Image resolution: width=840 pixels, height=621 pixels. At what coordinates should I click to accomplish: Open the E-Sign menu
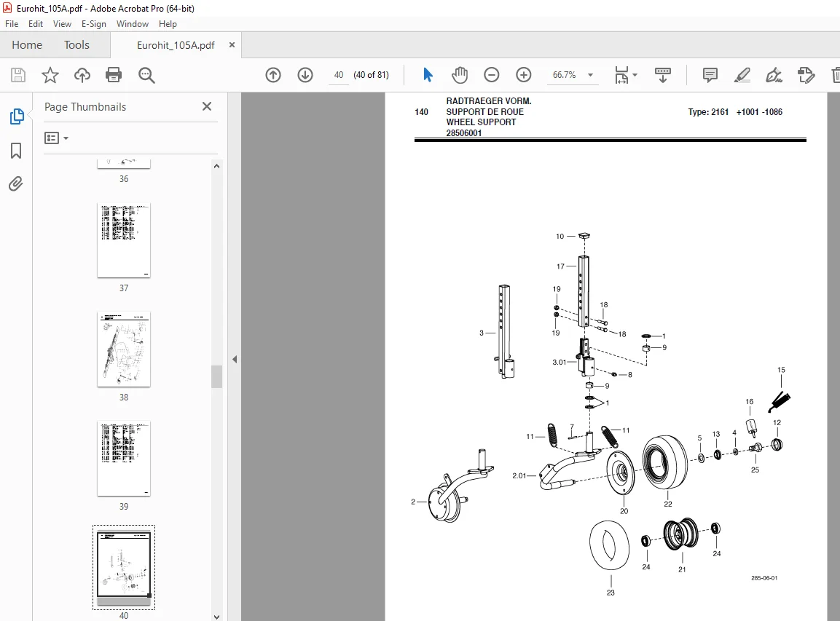(94, 24)
